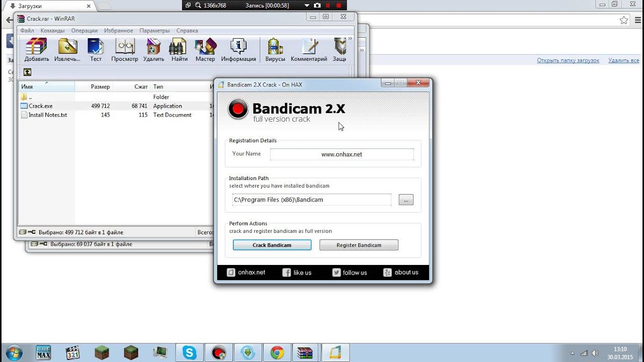This screenshot has width=644, height=362.
Task: Open Google Chrome from the taskbar
Action: point(277,352)
